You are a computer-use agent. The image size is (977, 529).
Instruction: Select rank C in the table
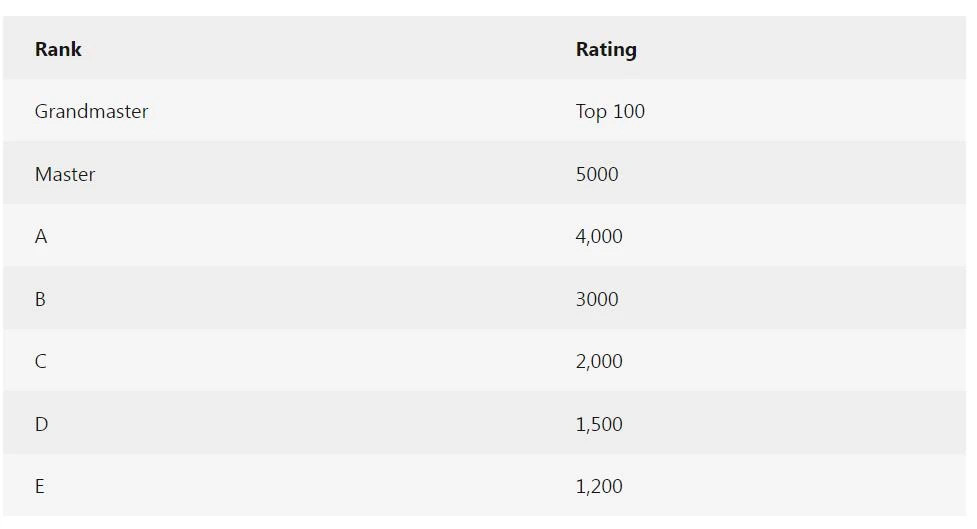click(40, 361)
